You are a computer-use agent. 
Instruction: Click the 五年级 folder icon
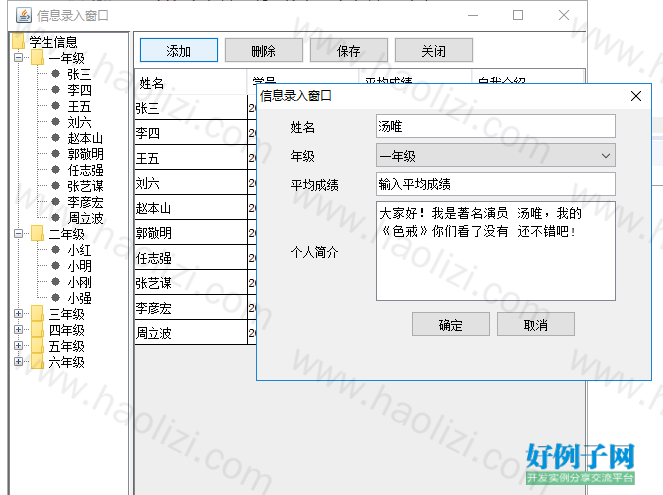tap(37, 346)
